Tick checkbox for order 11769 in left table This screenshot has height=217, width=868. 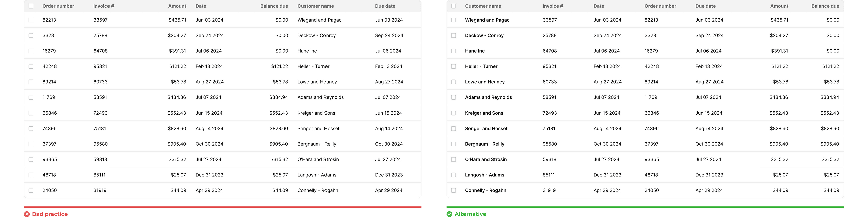click(x=31, y=97)
